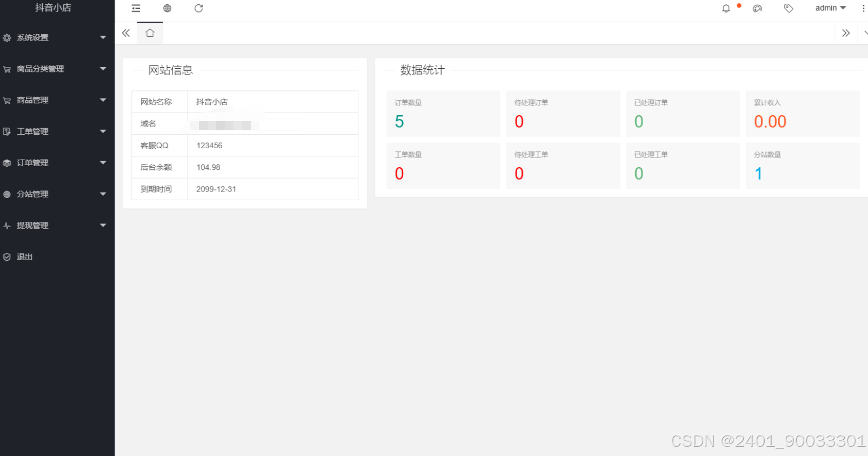868x456 pixels.
Task: Click the 网站名称 label cell
Action: (160, 102)
